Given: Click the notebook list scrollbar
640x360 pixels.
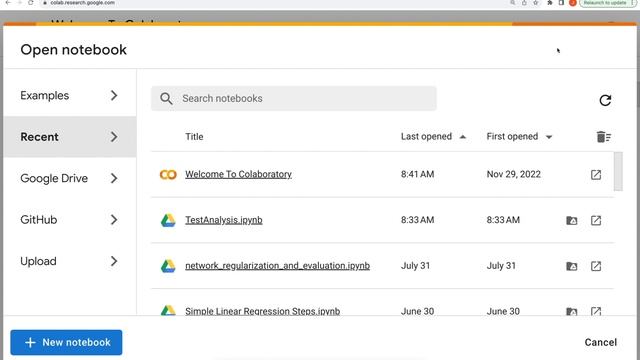Looking at the screenshot, I should [618, 171].
